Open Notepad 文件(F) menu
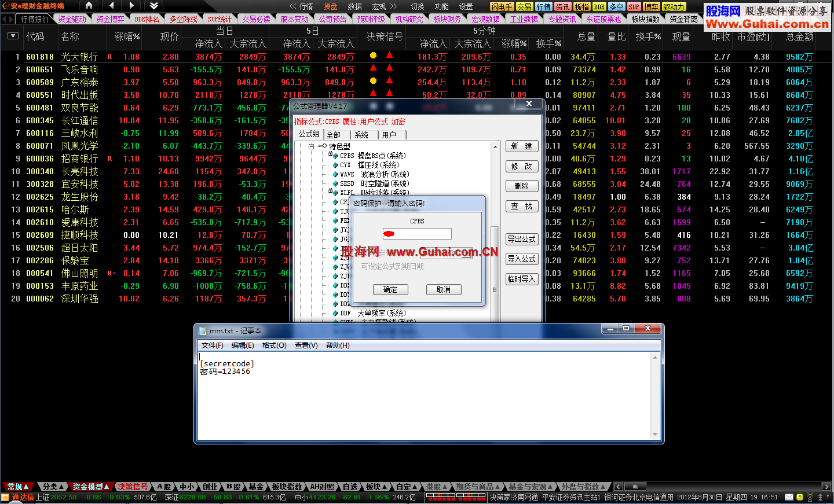Viewport: 834px width, 504px height. 212,345
